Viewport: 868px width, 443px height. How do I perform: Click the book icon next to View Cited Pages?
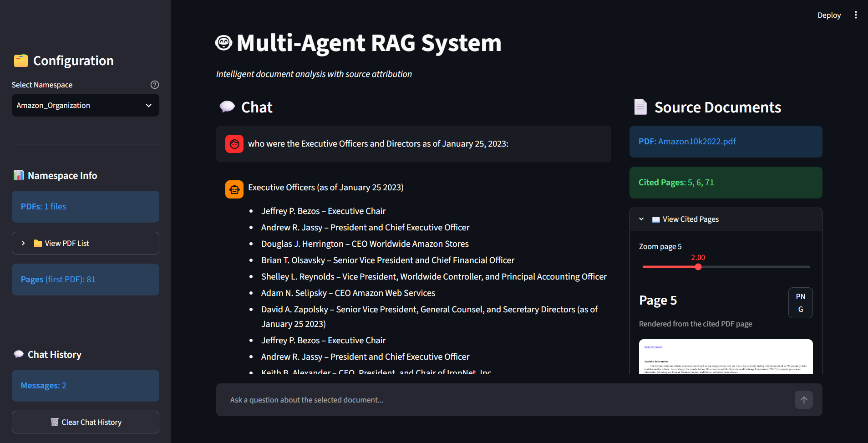[656, 219]
